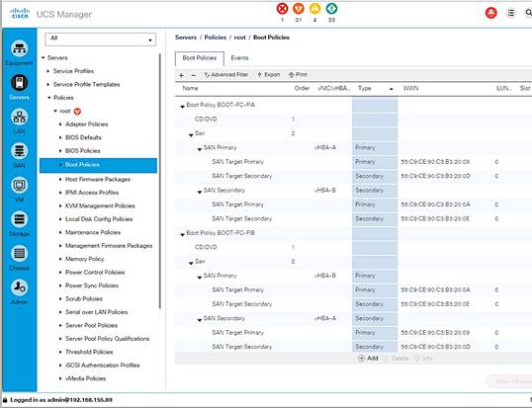Image resolution: width=532 pixels, height=408 pixels.
Task: Expand Service Profile Templates node
Action: [x=48, y=84]
